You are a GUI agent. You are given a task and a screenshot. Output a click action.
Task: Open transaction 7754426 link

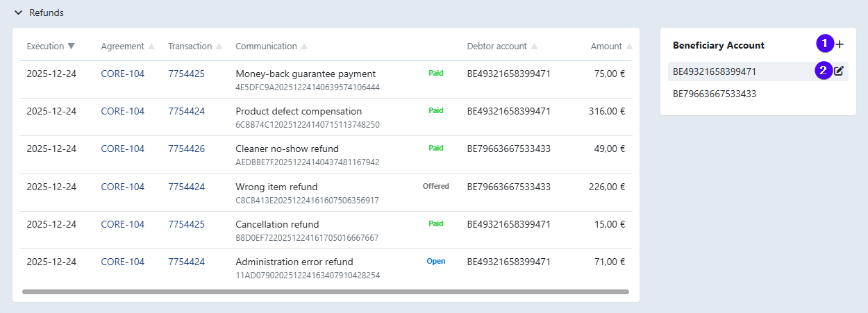(186, 149)
